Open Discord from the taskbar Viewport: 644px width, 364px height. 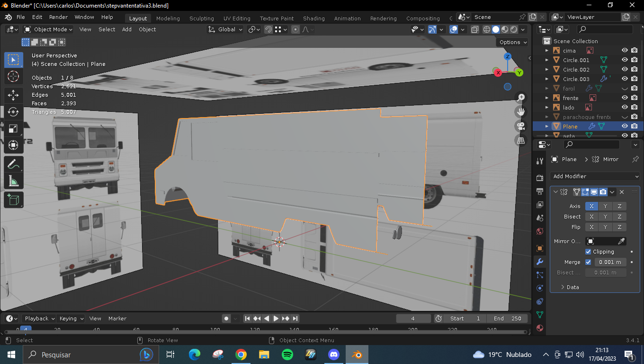[x=334, y=355]
